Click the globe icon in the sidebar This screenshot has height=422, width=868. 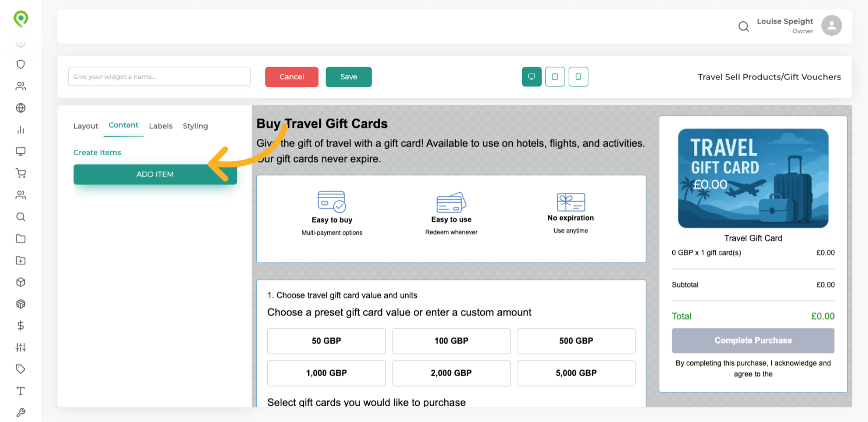(x=21, y=108)
